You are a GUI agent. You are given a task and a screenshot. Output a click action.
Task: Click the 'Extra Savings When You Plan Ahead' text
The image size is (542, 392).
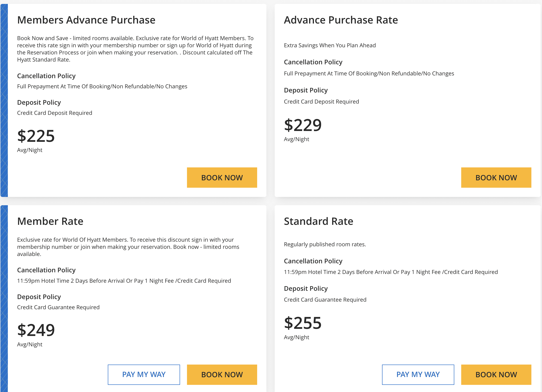pos(330,45)
